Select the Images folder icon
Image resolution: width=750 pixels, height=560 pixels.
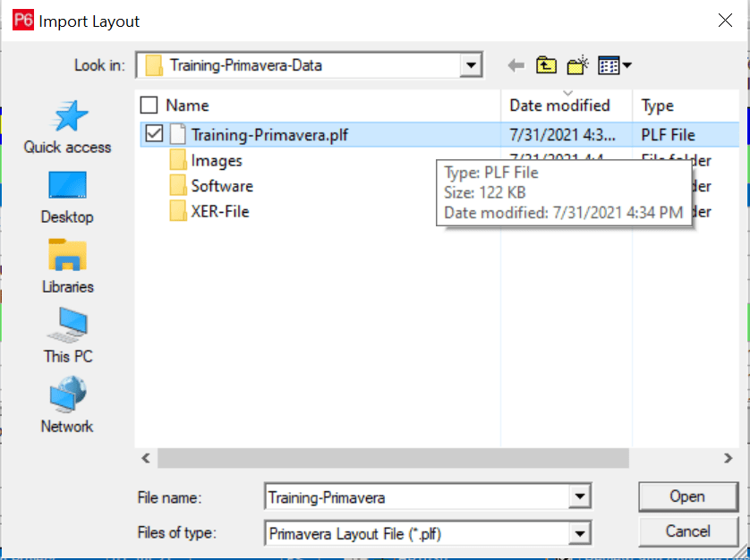[178, 160]
